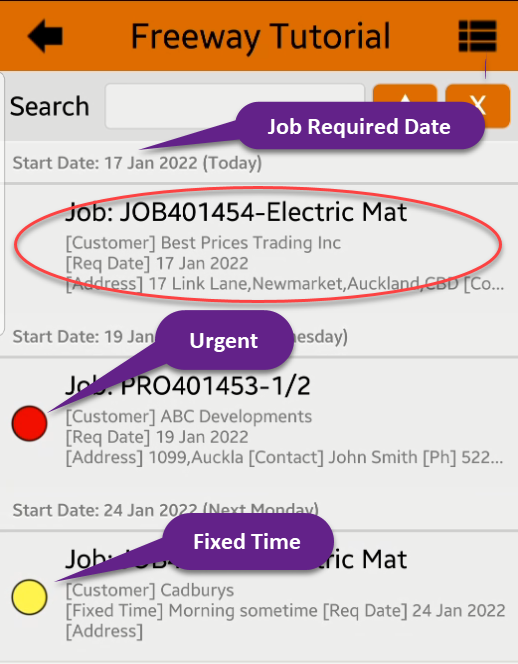Click the Freeway Tutorial title
The height and width of the screenshot is (664, 518).
(x=260, y=37)
